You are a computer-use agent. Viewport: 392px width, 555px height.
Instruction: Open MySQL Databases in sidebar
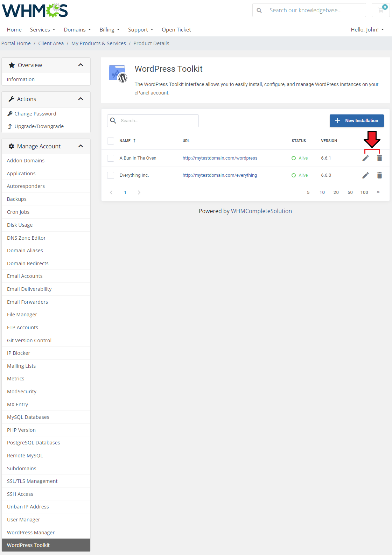point(46,417)
